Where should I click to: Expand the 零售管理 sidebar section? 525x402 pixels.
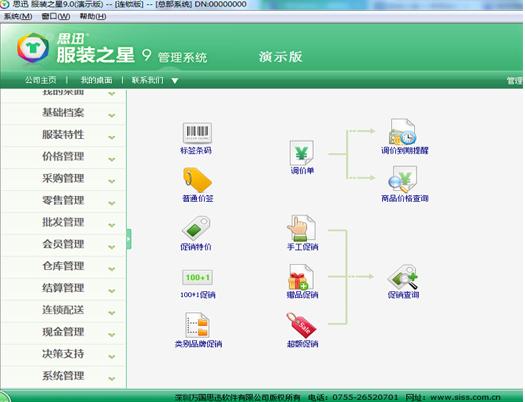(x=63, y=200)
